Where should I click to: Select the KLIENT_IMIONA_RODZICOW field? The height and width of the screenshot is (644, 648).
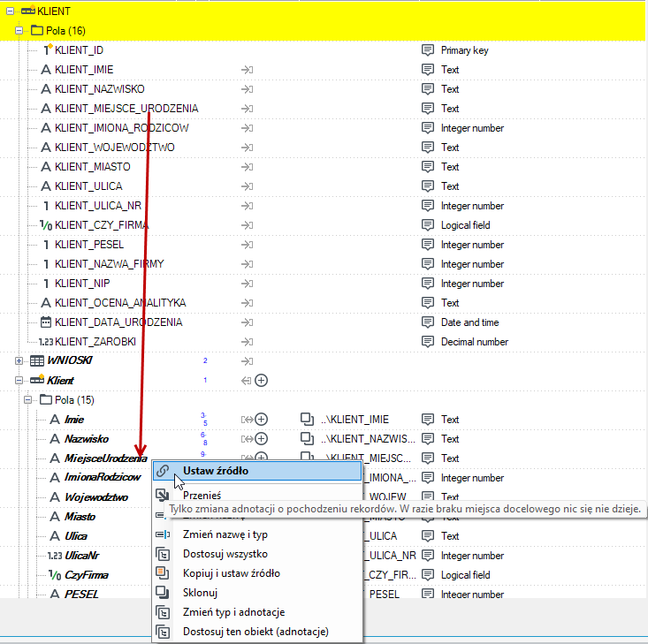pos(122,128)
